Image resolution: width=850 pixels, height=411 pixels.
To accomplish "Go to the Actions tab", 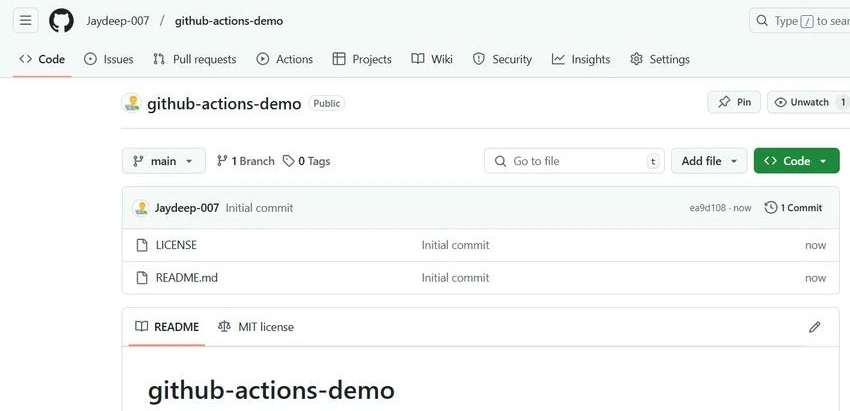I will (285, 59).
